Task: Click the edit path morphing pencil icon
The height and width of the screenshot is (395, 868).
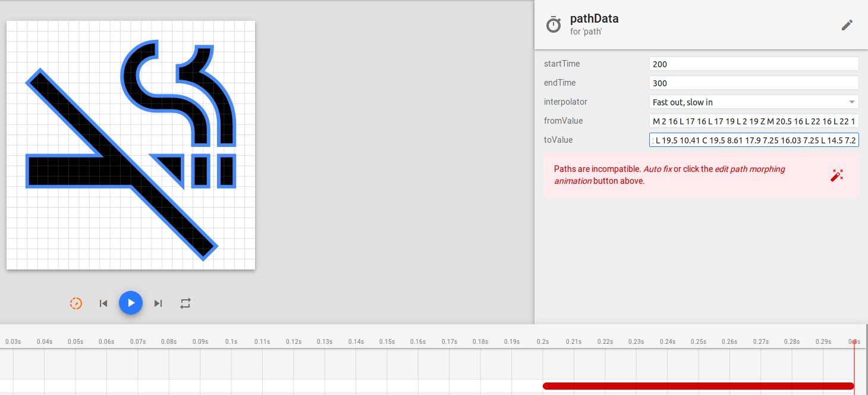Action: [847, 25]
